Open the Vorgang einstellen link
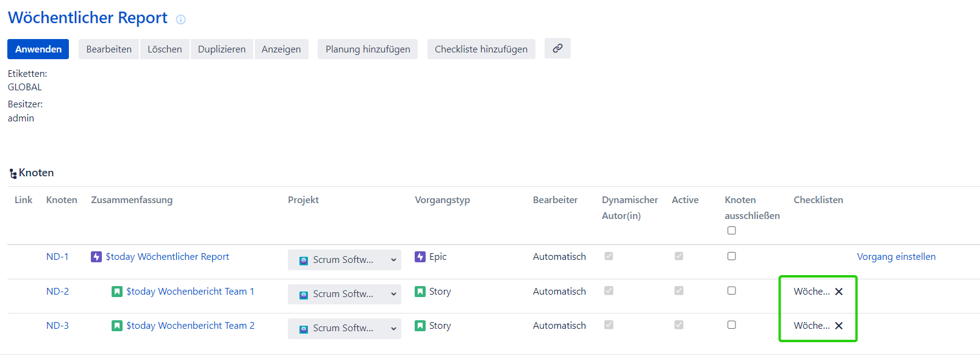Screen dimensions: 980x355 [896, 257]
